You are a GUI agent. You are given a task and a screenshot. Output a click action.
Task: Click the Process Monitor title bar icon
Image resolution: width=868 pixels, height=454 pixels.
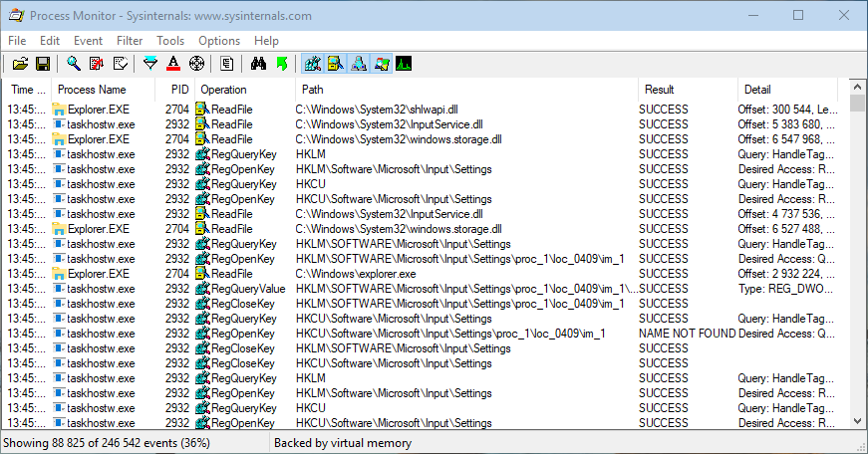click(17, 16)
